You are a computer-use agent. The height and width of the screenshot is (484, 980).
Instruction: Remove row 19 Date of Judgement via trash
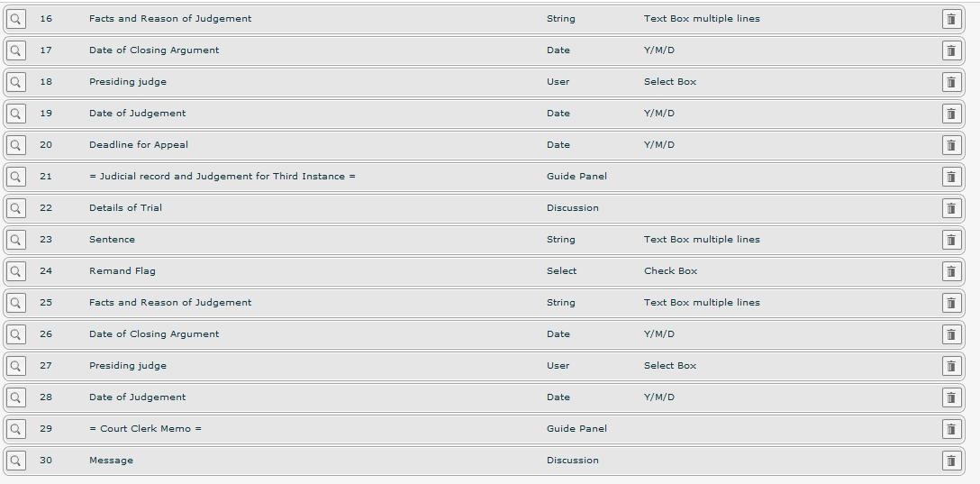951,114
